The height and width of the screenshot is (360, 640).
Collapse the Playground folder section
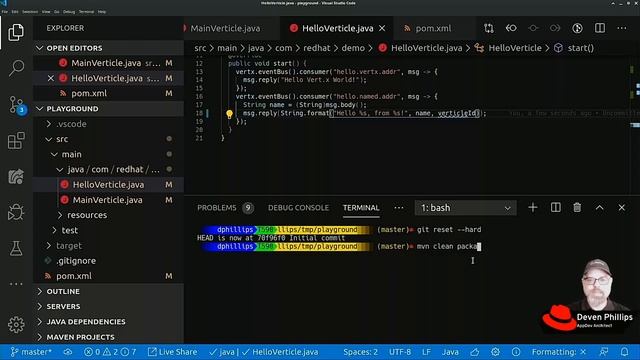click(x=109, y=109)
